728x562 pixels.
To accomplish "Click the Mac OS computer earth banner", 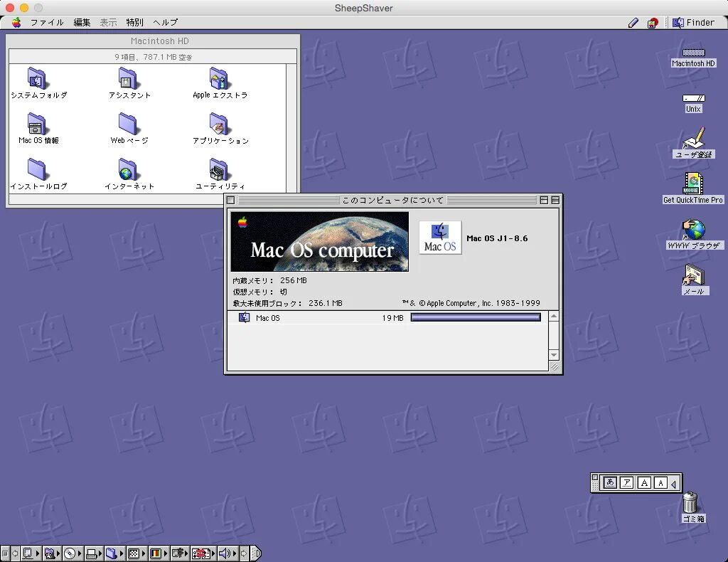I will 319,242.
